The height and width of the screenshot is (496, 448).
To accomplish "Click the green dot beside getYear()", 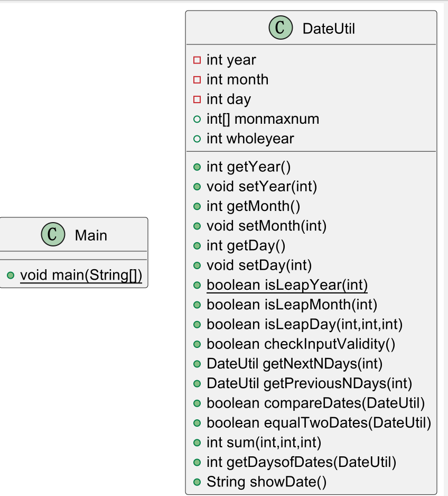I will [x=197, y=167].
